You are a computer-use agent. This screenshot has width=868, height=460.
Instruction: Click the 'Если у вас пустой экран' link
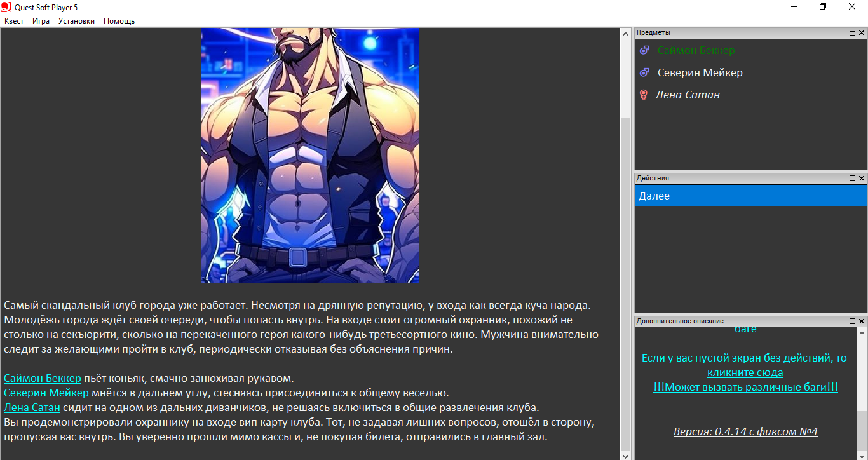click(745, 365)
